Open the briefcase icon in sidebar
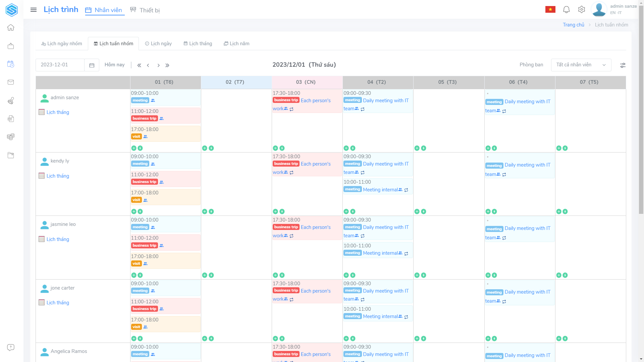 pyautogui.click(x=11, y=46)
